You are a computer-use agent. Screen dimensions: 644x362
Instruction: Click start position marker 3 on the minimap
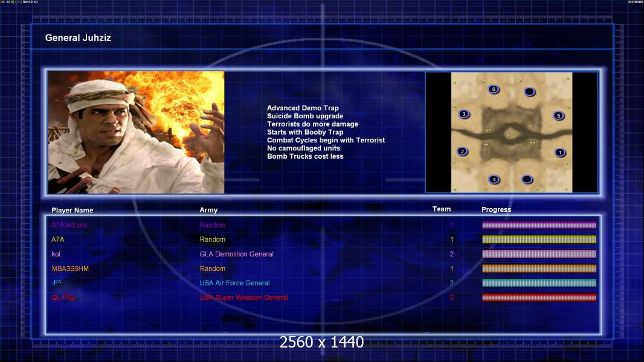tap(464, 115)
